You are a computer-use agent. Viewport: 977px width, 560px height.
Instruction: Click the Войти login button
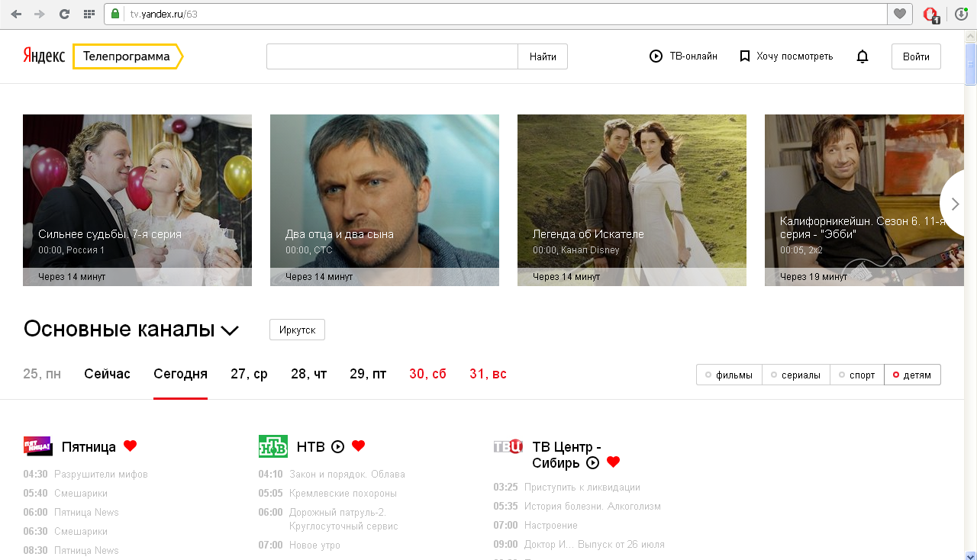[916, 56]
